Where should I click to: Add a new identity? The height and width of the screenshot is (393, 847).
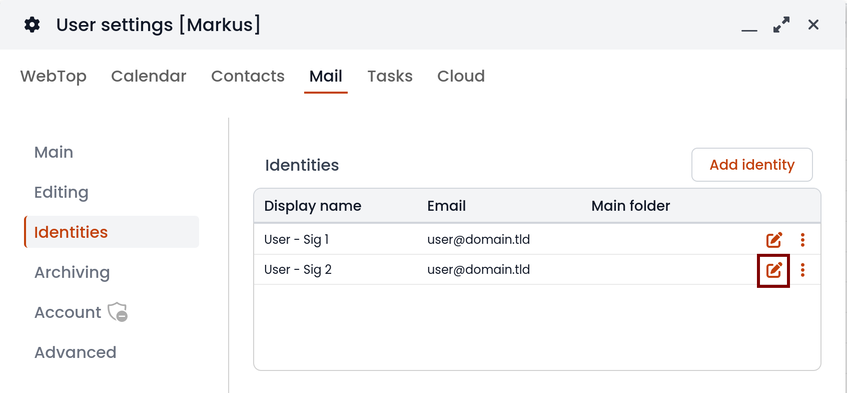tap(752, 165)
